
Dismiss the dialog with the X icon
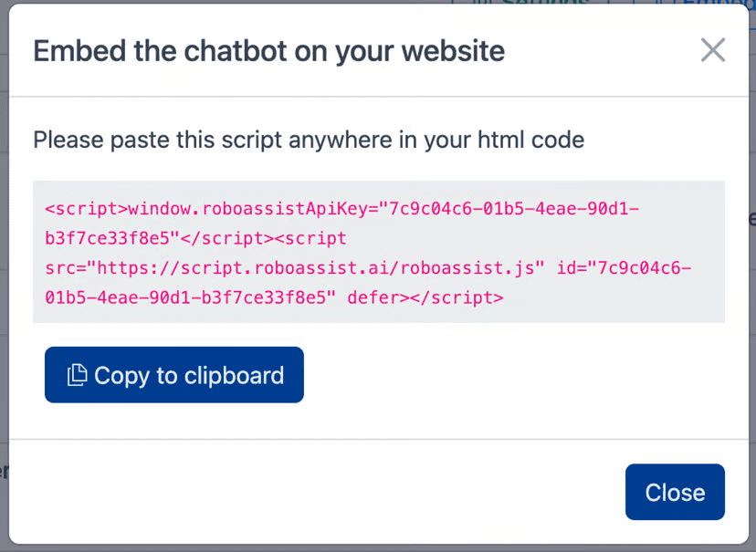click(x=712, y=50)
